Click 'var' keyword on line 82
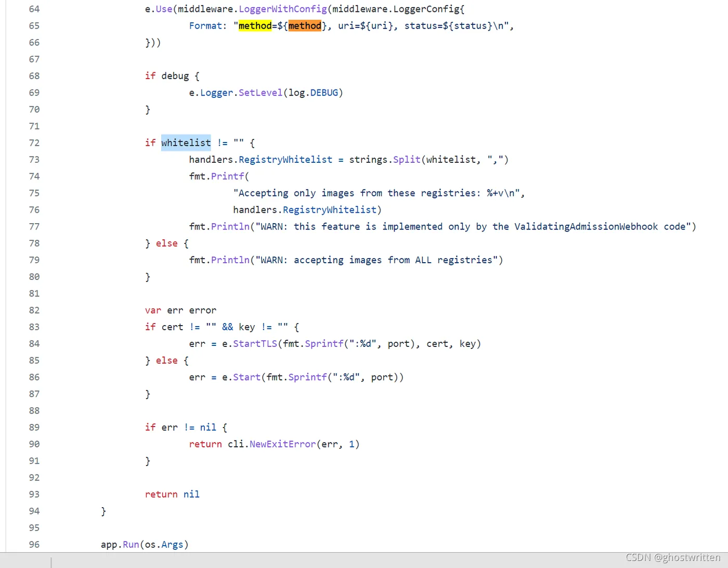The height and width of the screenshot is (568, 728). [153, 310]
